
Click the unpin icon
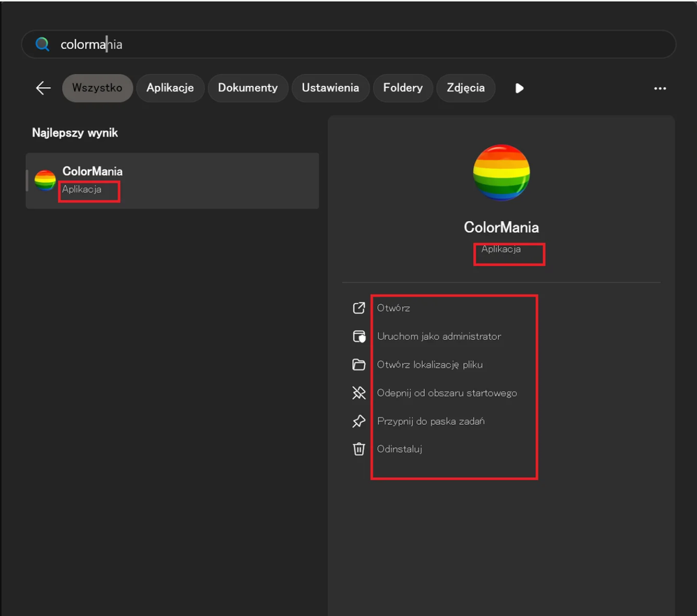point(359,393)
